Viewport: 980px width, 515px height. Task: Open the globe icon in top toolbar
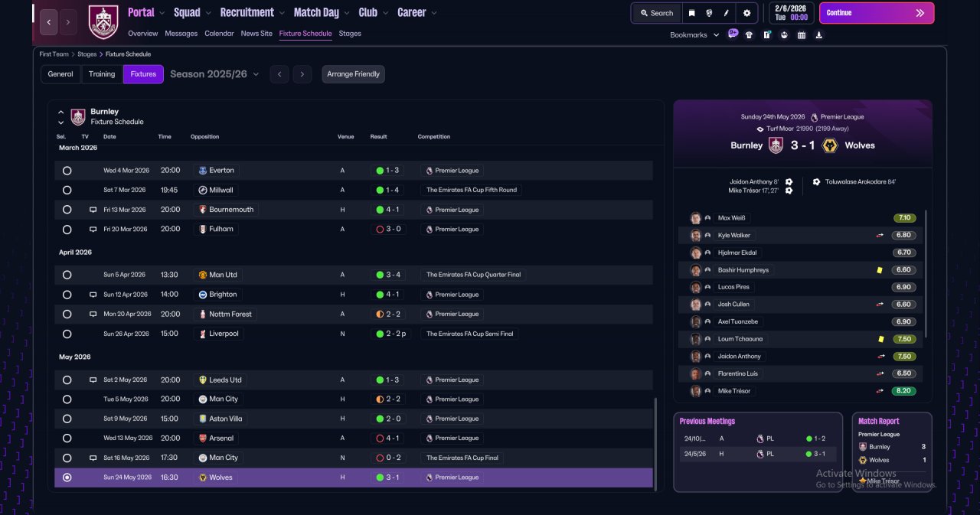pos(710,13)
